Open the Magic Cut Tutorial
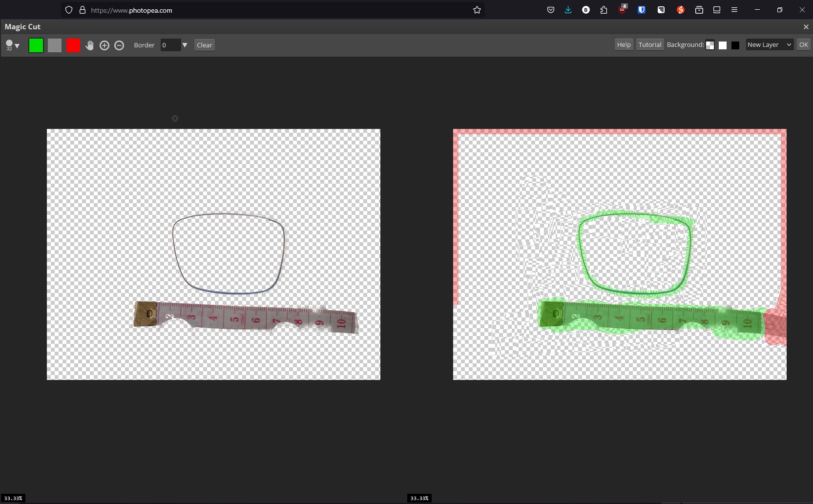 pos(650,44)
